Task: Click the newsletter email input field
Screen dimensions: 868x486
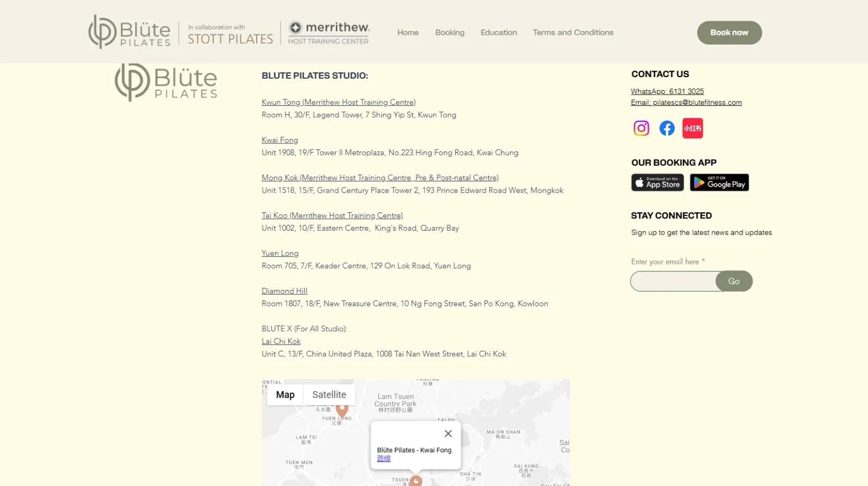Action: (673, 281)
